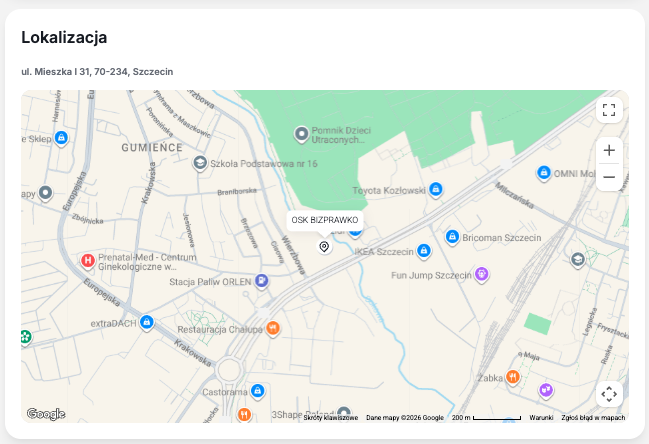Image resolution: width=649 pixels, height=444 pixels.
Task: Zoom in on the map
Action: (x=609, y=150)
